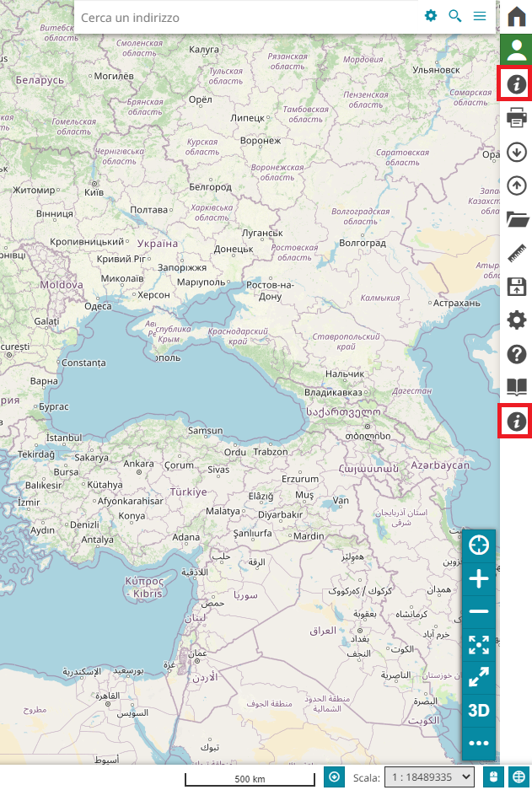Viewport: 532px width, 790px height.
Task: Open the home icon in the sidebar
Action: pos(516,16)
